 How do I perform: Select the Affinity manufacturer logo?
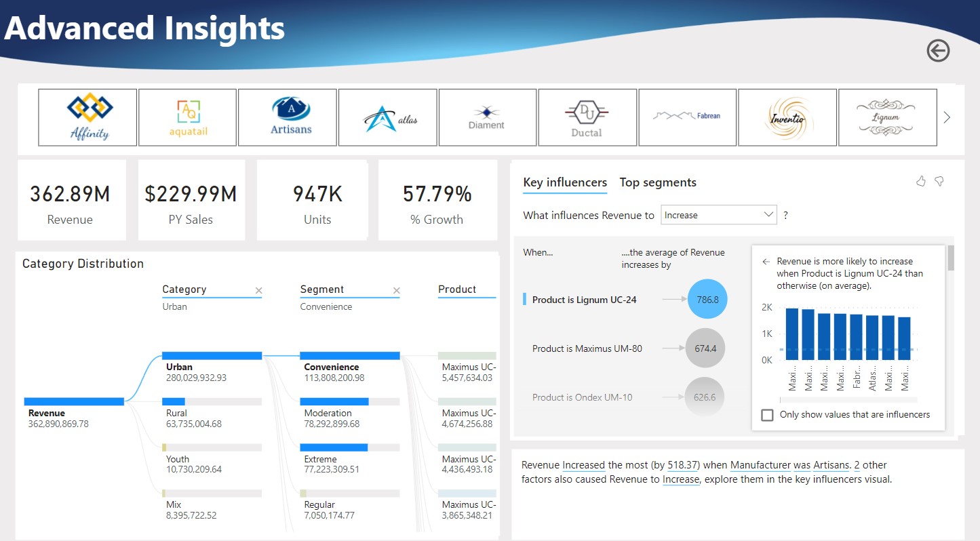[87, 117]
